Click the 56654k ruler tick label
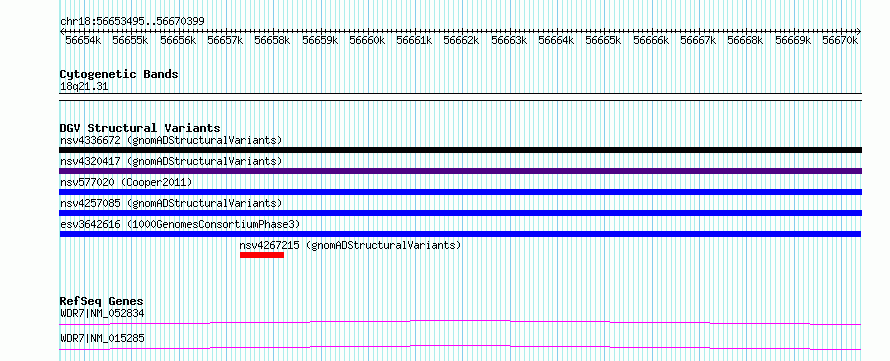 pyautogui.click(x=83, y=41)
